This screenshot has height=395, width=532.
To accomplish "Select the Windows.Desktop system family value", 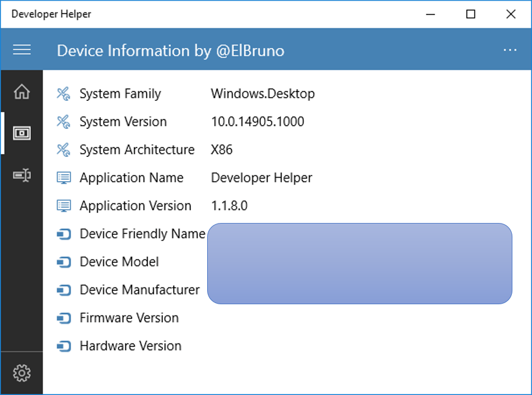I will pyautogui.click(x=263, y=94).
